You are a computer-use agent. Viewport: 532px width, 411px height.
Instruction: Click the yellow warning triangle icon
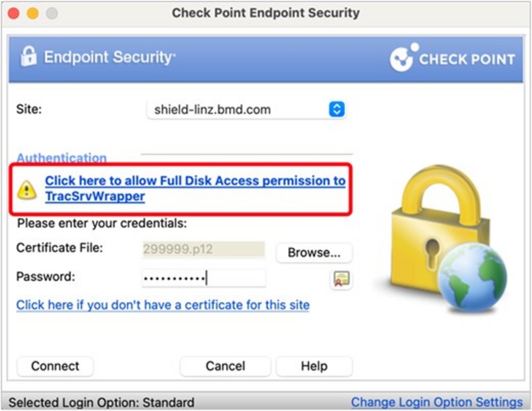pyautogui.click(x=27, y=189)
